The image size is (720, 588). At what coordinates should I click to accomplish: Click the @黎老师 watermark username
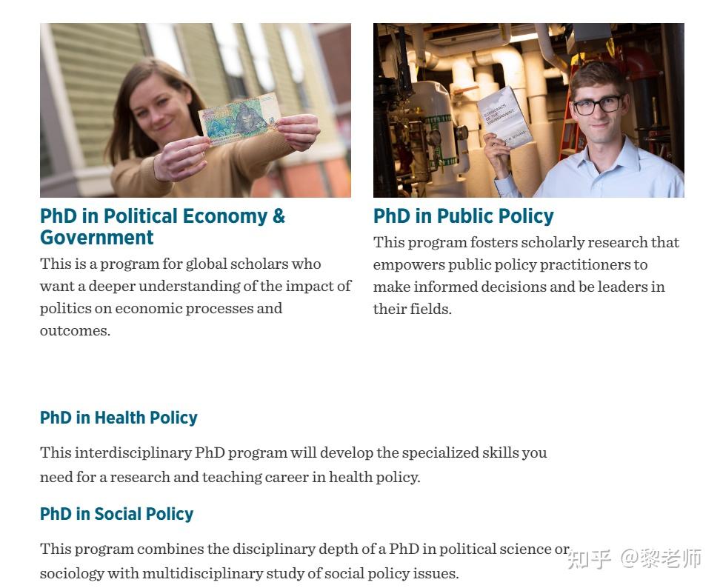coord(661,558)
